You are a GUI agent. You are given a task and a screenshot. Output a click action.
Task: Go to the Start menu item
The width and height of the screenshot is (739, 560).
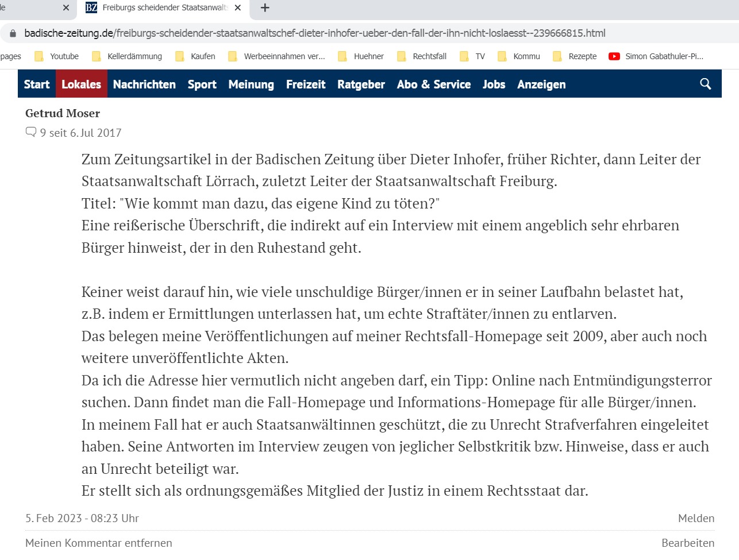(37, 84)
